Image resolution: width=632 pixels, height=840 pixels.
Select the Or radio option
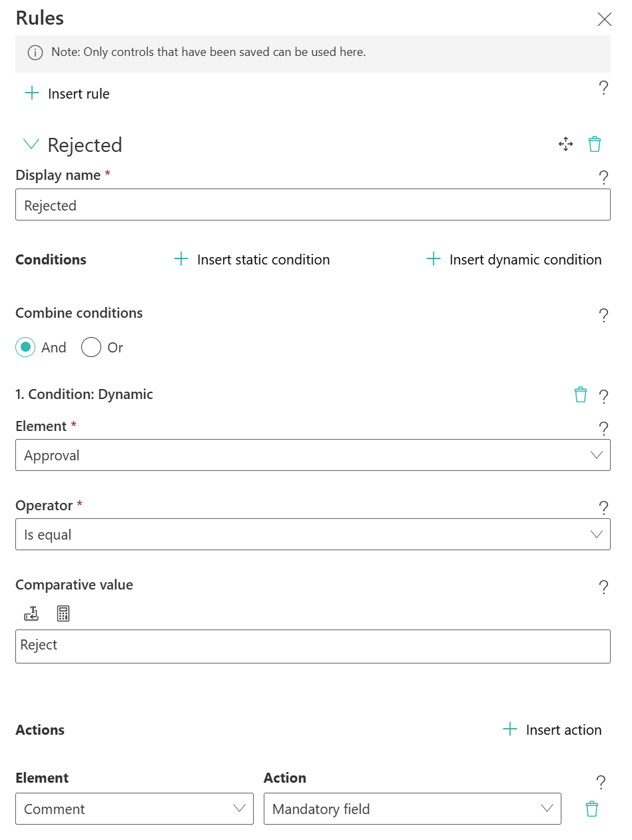[91, 347]
